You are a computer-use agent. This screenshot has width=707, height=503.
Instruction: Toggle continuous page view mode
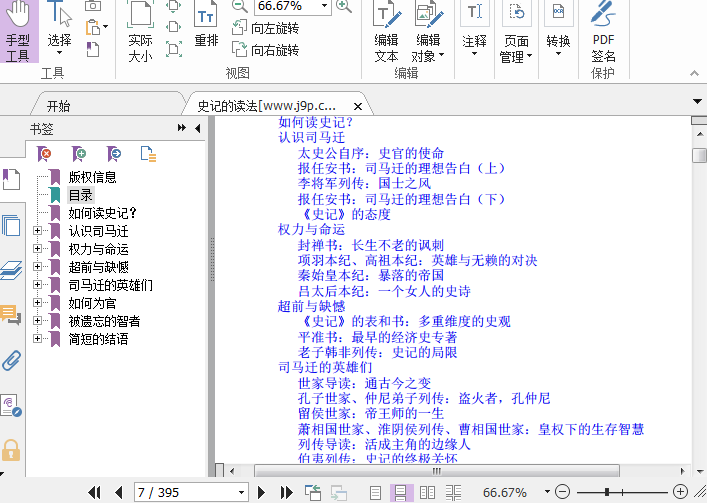coord(400,493)
